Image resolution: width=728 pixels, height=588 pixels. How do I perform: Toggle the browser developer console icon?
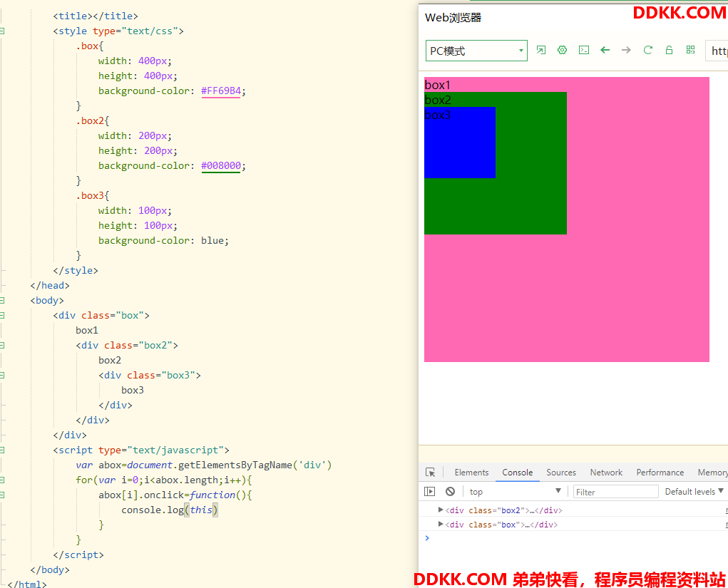[583, 50]
